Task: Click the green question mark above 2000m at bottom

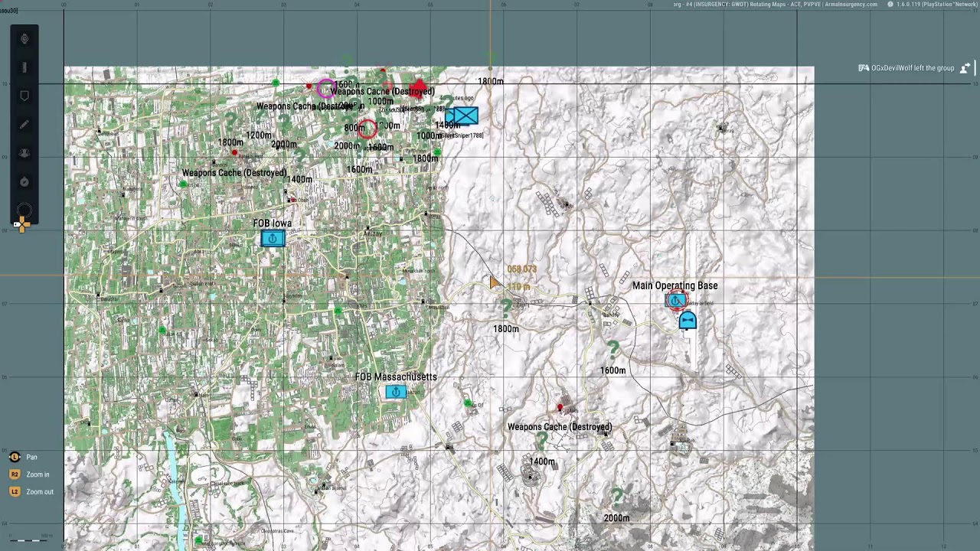Action: [618, 498]
